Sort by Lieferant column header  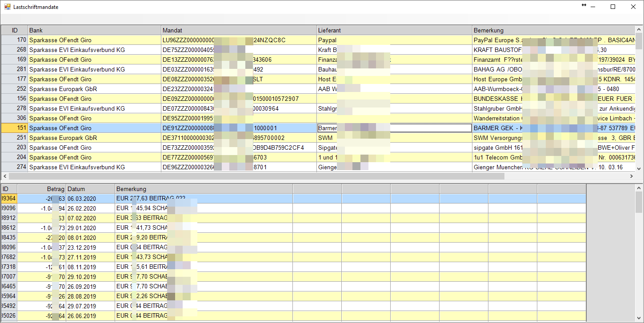coord(395,30)
